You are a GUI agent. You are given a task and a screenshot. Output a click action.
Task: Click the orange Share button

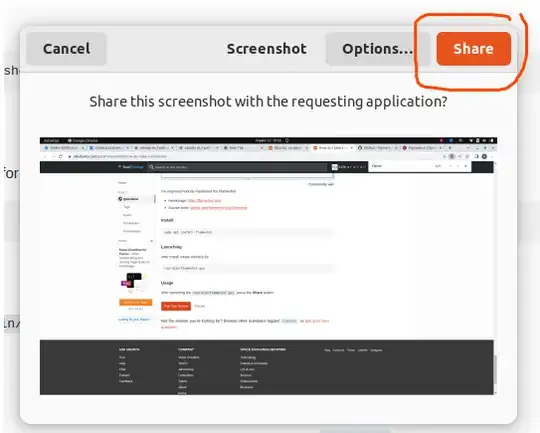point(474,49)
